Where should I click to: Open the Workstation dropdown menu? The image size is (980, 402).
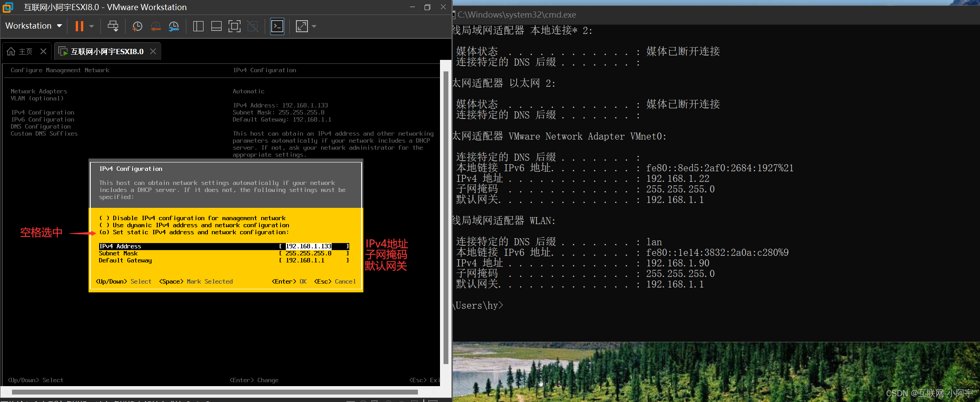pyautogui.click(x=33, y=26)
